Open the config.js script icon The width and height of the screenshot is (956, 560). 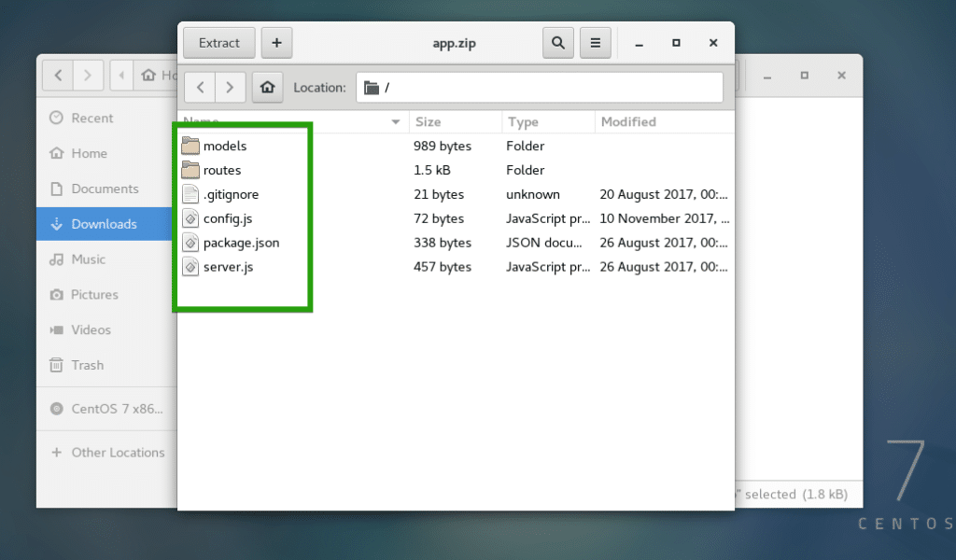point(190,218)
